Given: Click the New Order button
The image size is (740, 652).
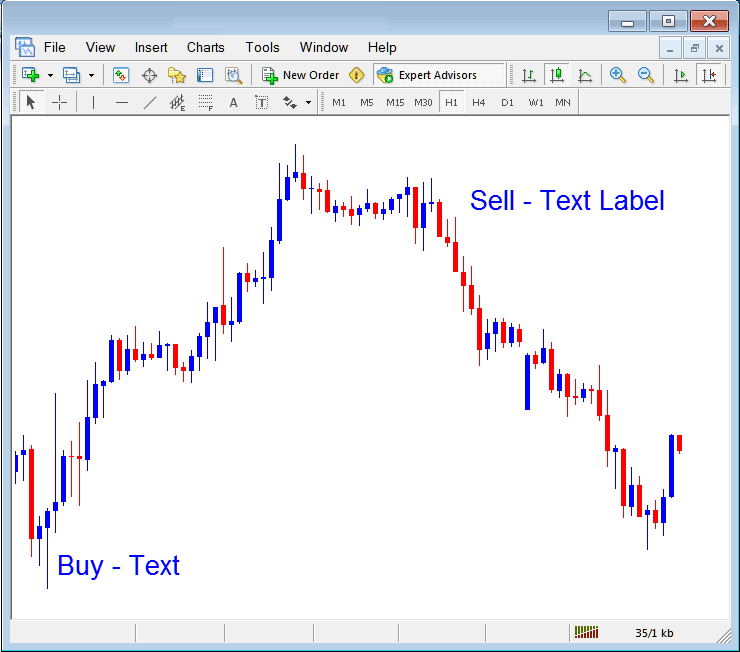Looking at the screenshot, I should (x=300, y=75).
